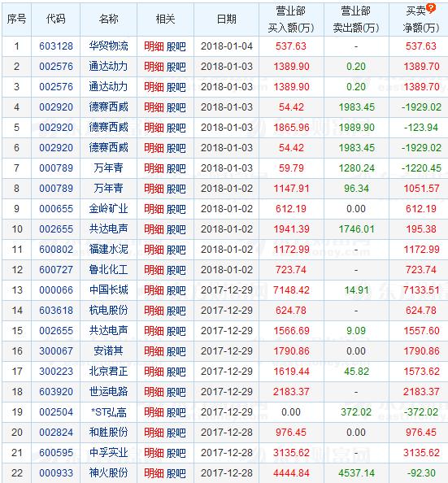This screenshot has width=448, height=483.
Task: Open the help question-mark icon beside 买卖净额
Action: (431, 7)
